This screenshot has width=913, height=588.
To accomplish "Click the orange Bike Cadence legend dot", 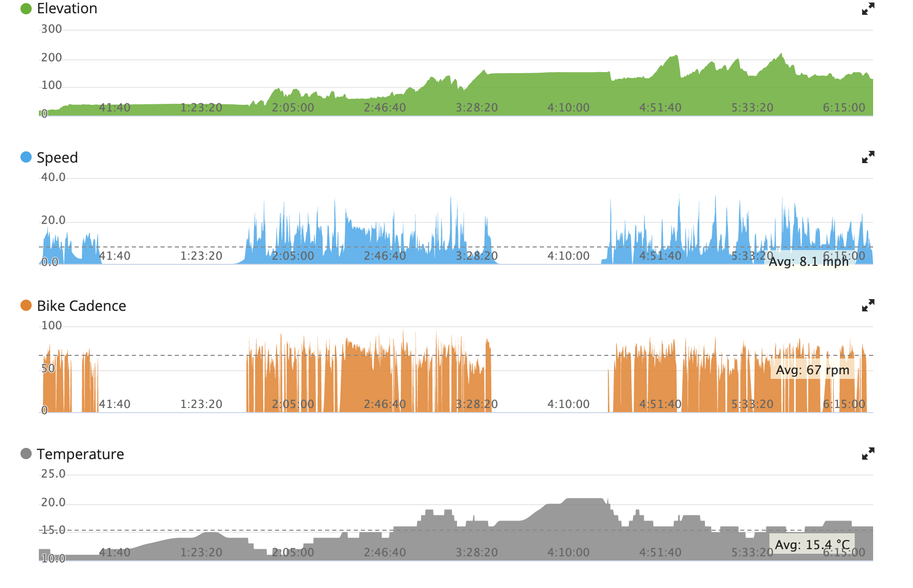I will [x=26, y=305].
